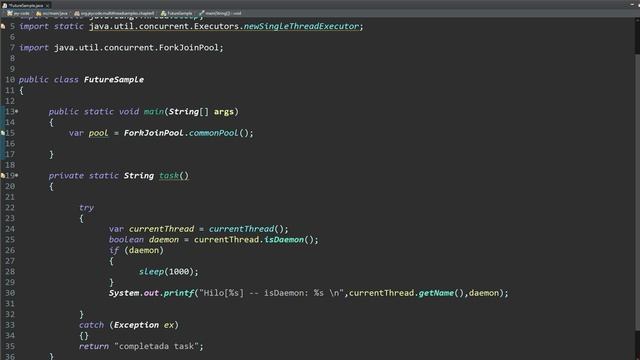This screenshot has width=640, height=360.
Task: Click the Exception type on line 33
Action: (136, 325)
